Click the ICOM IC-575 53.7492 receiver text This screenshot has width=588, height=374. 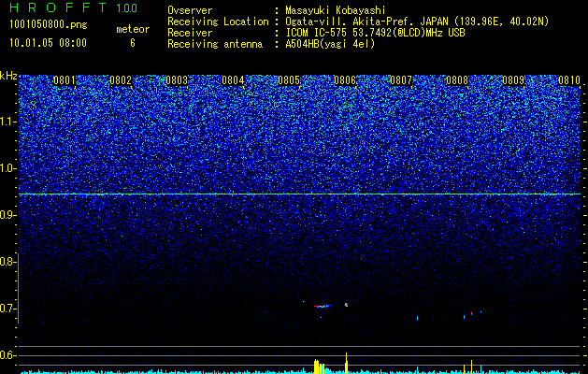pos(375,33)
